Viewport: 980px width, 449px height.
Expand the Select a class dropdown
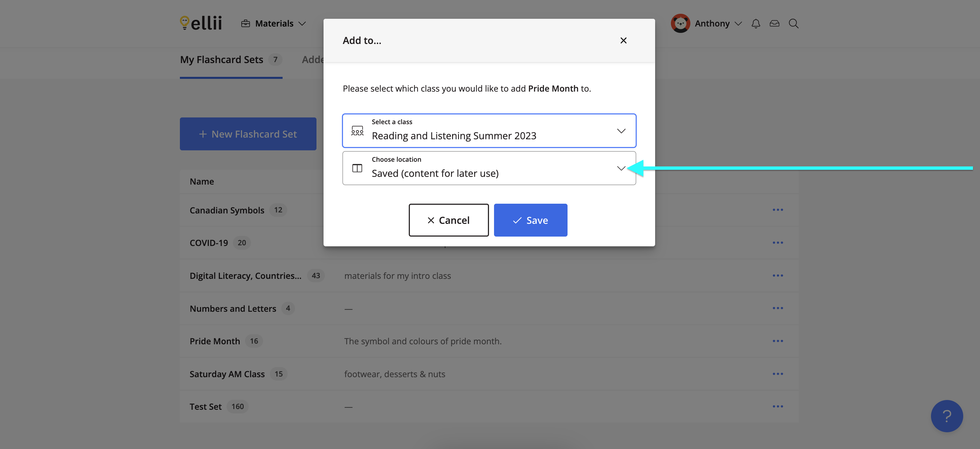click(621, 131)
